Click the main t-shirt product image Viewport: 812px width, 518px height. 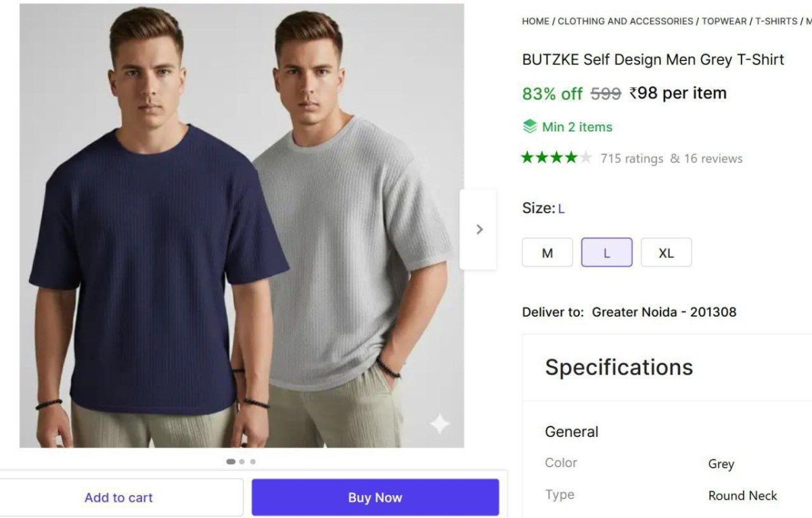pyautogui.click(x=242, y=225)
